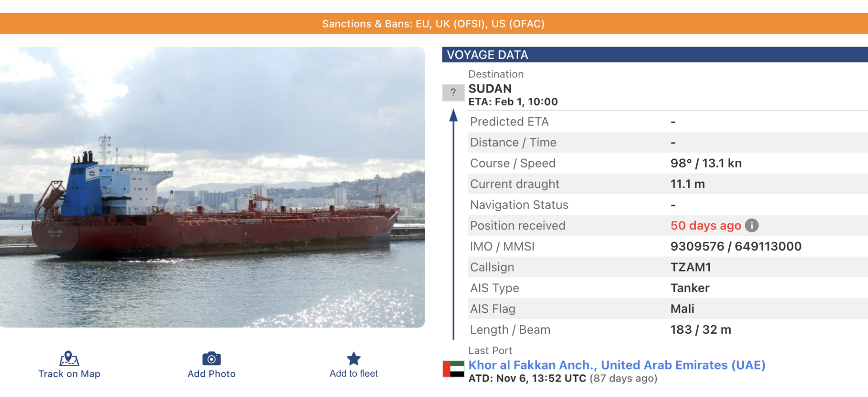Image resolution: width=868 pixels, height=397 pixels.
Task: Open the tanker ship photo
Action: click(212, 187)
